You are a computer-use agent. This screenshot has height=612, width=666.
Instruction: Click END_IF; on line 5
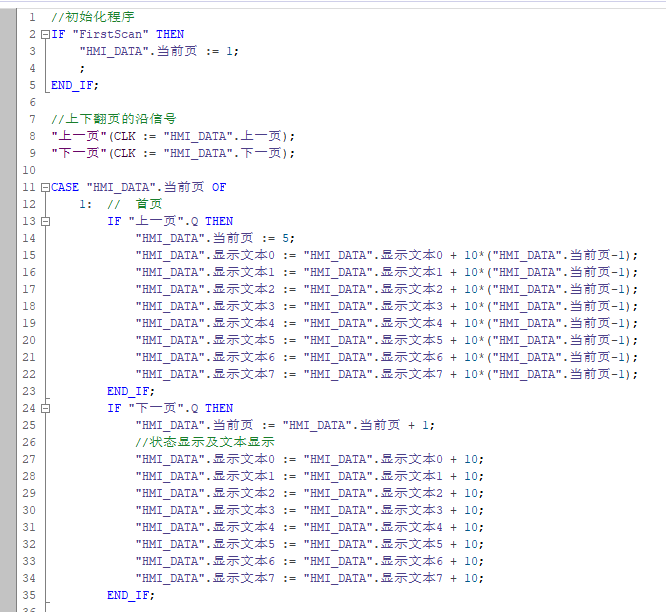pyautogui.click(x=75, y=85)
